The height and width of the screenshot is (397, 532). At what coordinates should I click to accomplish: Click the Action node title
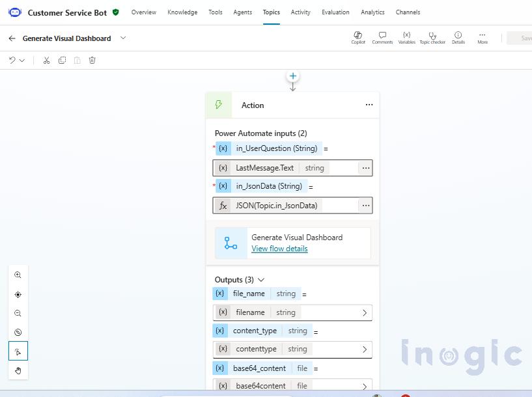pos(253,105)
